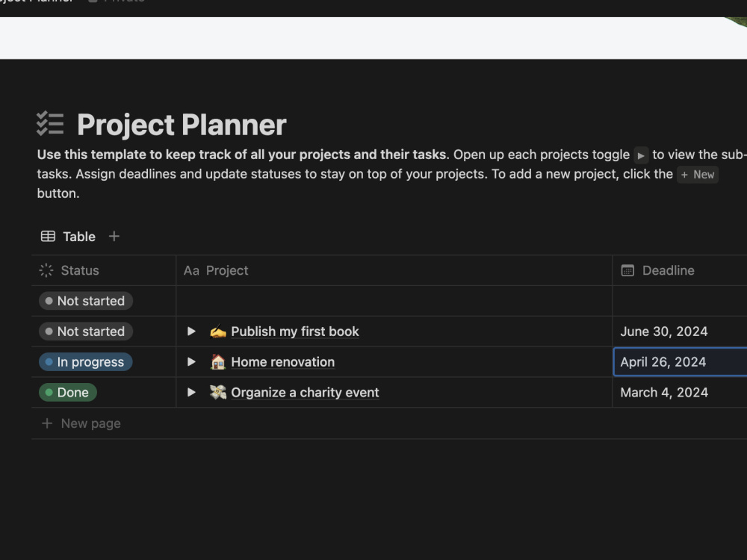
Task: Click the Status column spinner icon
Action: 46,270
